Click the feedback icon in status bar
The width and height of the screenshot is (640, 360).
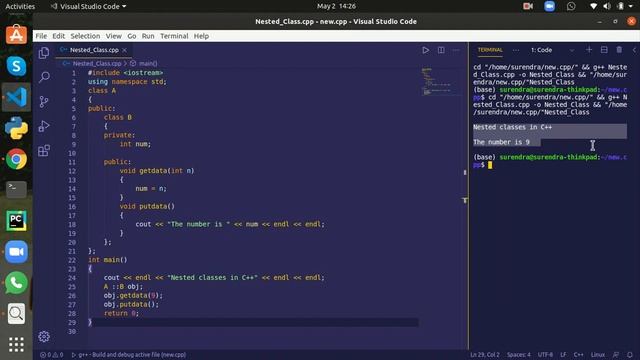(616, 355)
